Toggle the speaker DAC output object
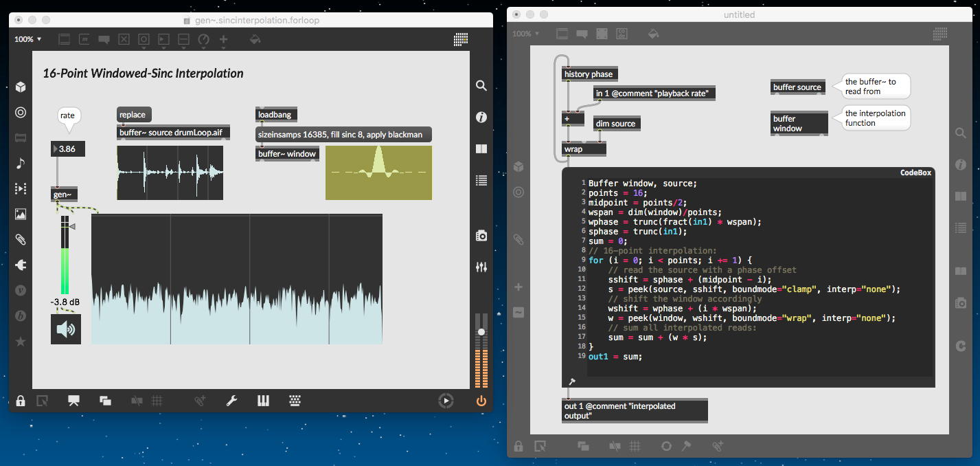This screenshot has height=466, width=980. (66, 329)
